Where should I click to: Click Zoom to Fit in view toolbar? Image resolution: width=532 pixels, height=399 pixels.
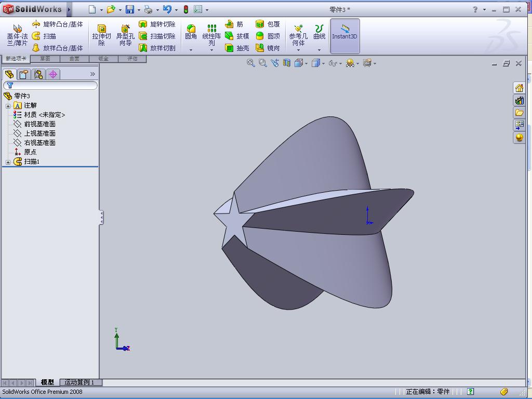(251, 63)
